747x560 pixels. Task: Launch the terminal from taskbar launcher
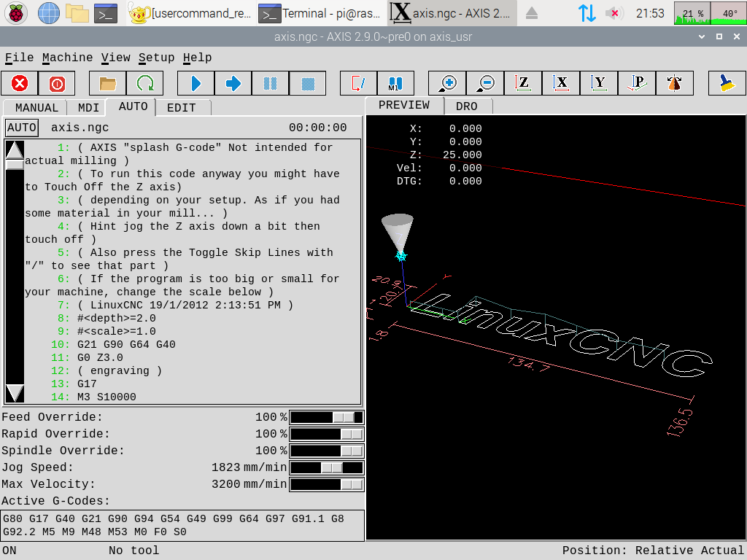click(106, 13)
